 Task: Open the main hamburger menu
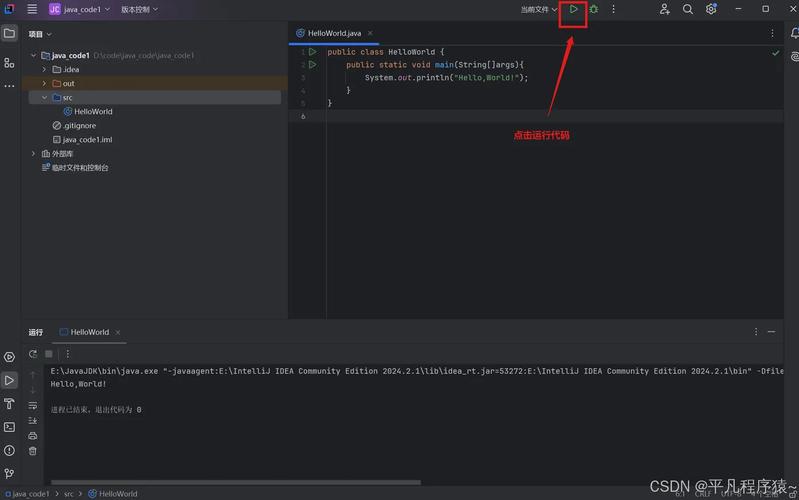coord(32,9)
